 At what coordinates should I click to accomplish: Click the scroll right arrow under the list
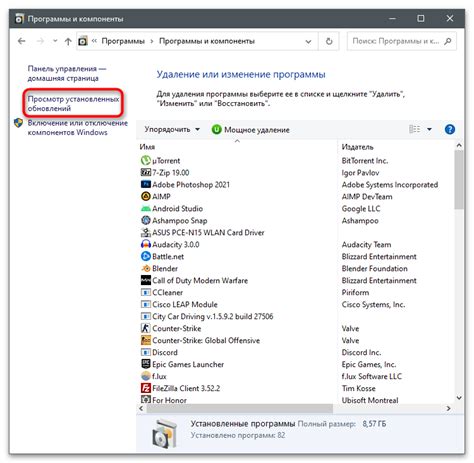pos(448,408)
